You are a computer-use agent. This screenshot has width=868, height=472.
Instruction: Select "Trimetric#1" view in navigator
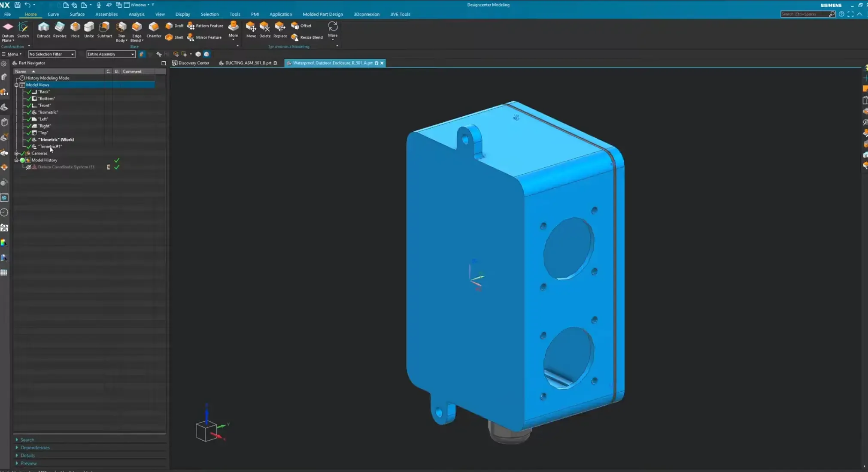pyautogui.click(x=50, y=146)
